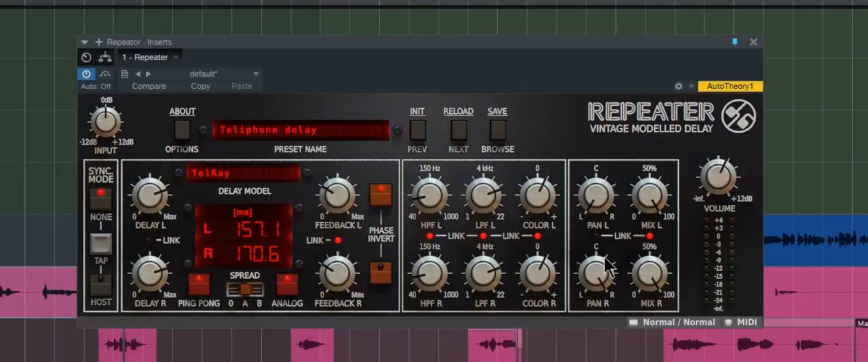Click the AutoTheory1 yellow label
The height and width of the screenshot is (362, 868).
click(730, 86)
